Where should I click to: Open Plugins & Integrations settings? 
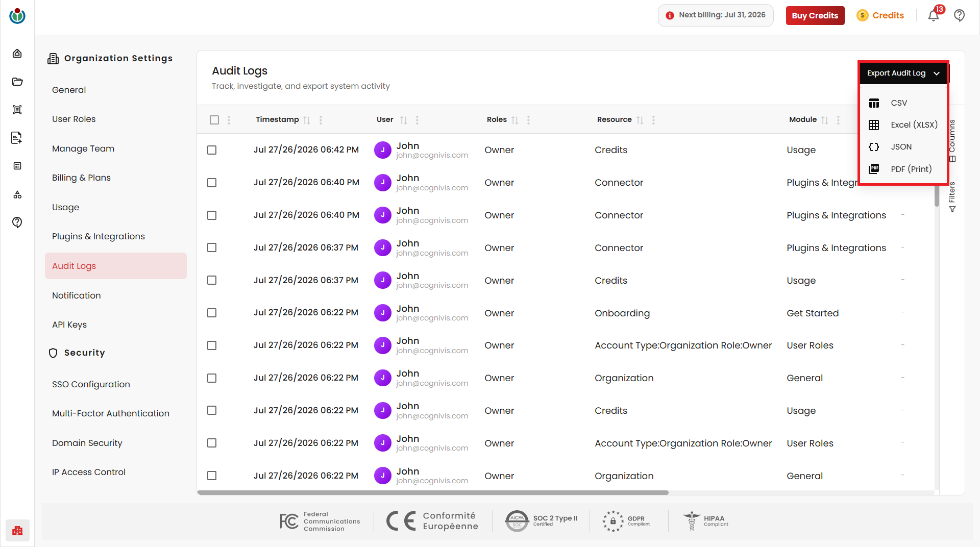tap(99, 236)
